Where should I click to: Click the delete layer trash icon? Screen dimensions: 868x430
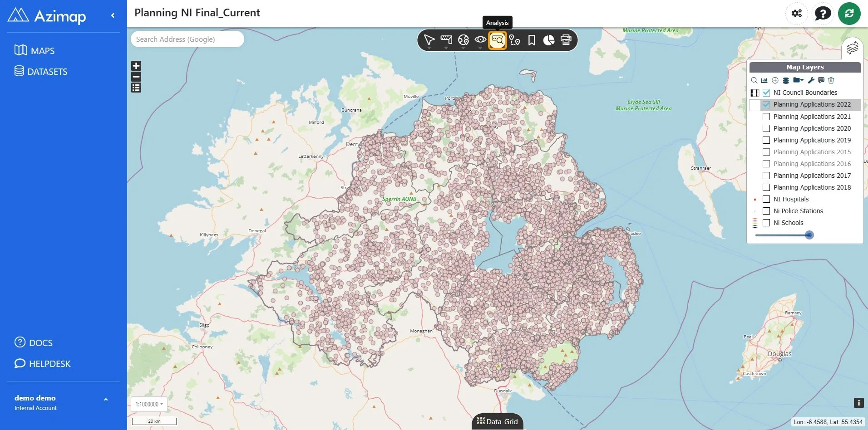[831, 80]
